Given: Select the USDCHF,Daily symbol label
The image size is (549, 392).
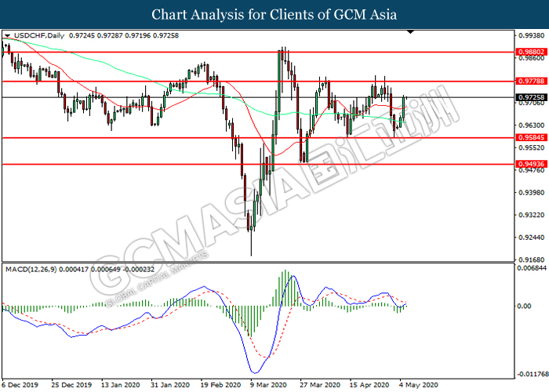Looking at the screenshot, I should click(39, 36).
